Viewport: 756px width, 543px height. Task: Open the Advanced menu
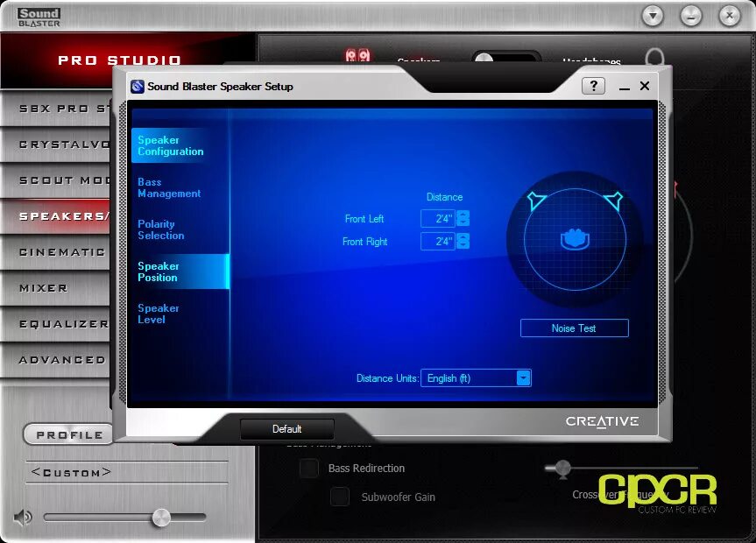(x=57, y=360)
